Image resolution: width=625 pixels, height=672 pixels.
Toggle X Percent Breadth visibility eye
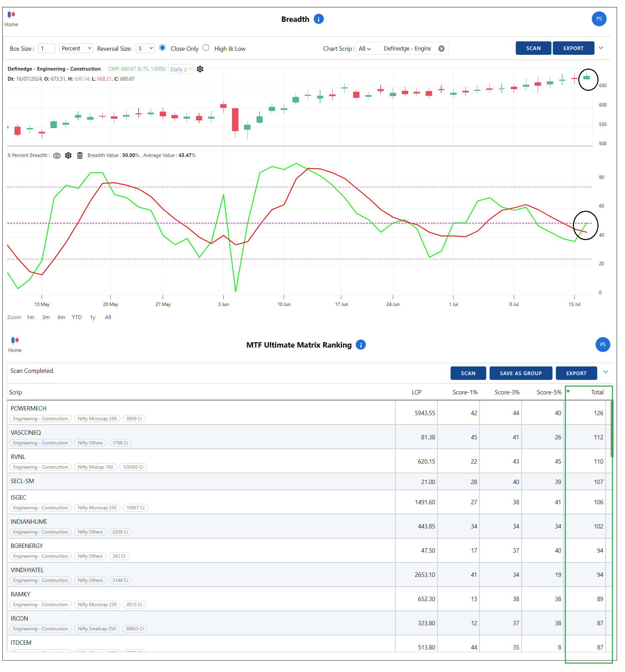click(x=57, y=156)
